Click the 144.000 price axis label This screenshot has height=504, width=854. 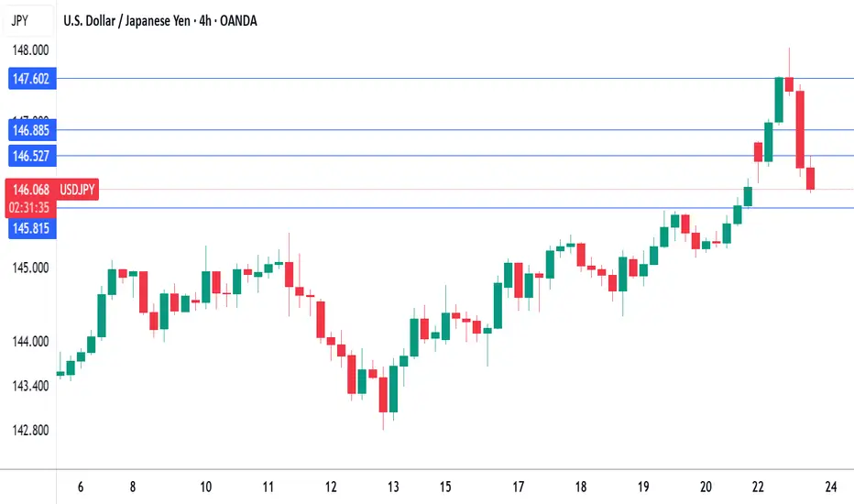(30, 342)
